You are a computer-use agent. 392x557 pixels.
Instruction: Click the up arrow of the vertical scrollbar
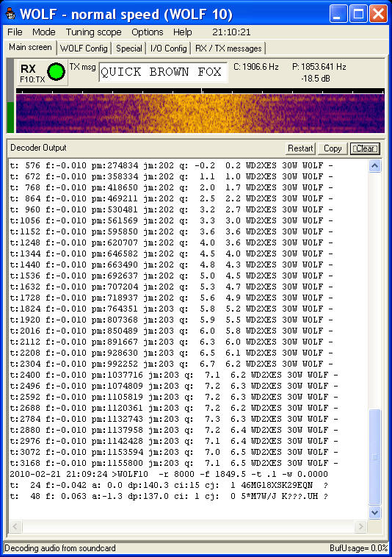(x=375, y=166)
